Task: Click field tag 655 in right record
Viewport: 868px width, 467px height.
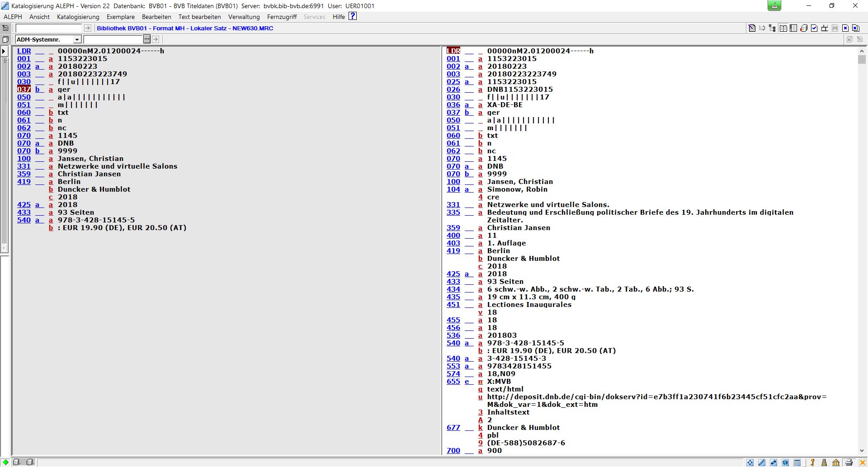Action: point(453,382)
